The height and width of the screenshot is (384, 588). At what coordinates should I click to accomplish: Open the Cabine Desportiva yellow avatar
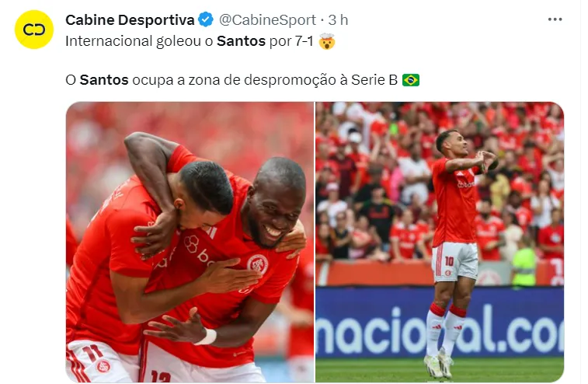click(x=34, y=30)
